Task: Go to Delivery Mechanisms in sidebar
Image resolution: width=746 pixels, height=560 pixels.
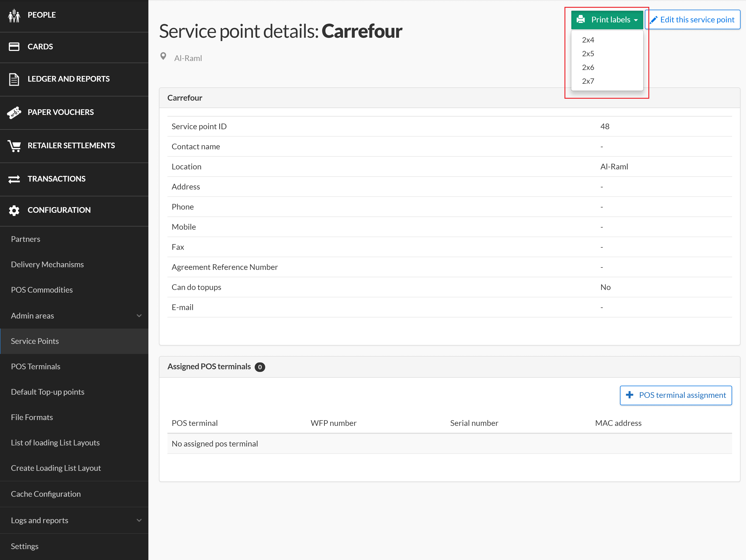Action: (x=47, y=264)
